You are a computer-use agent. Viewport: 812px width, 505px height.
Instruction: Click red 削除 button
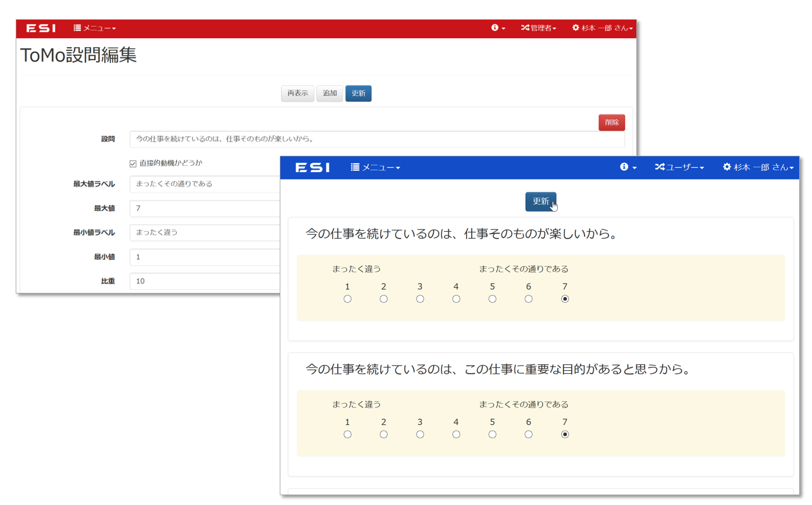click(611, 123)
